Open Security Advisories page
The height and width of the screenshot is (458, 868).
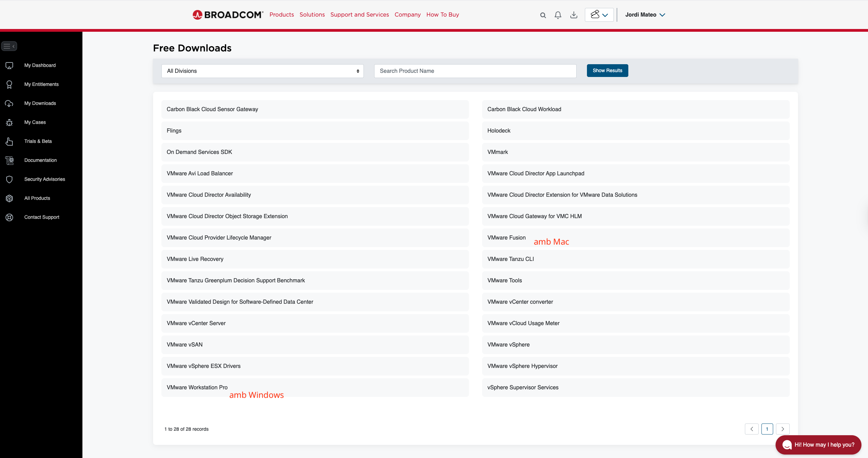coord(44,179)
